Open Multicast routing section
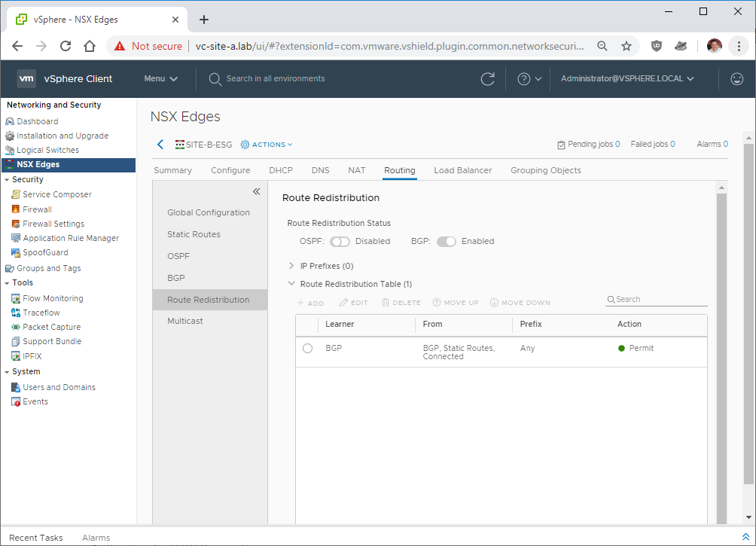 [185, 321]
